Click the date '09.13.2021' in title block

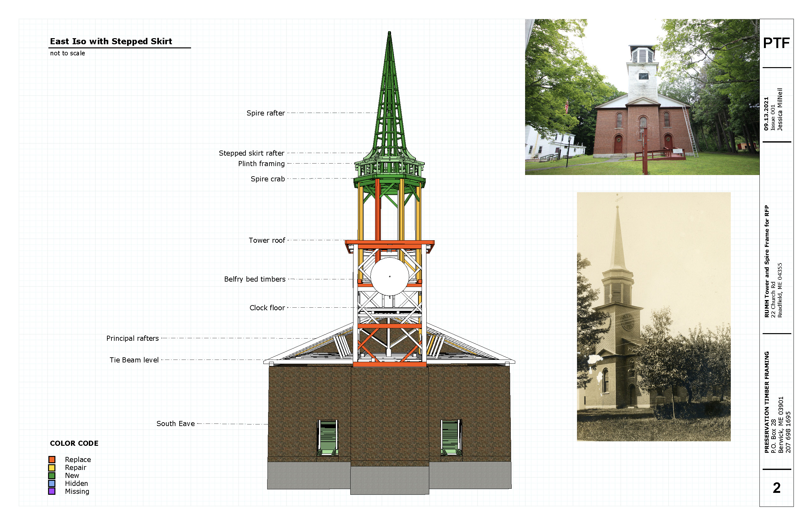tap(766, 114)
